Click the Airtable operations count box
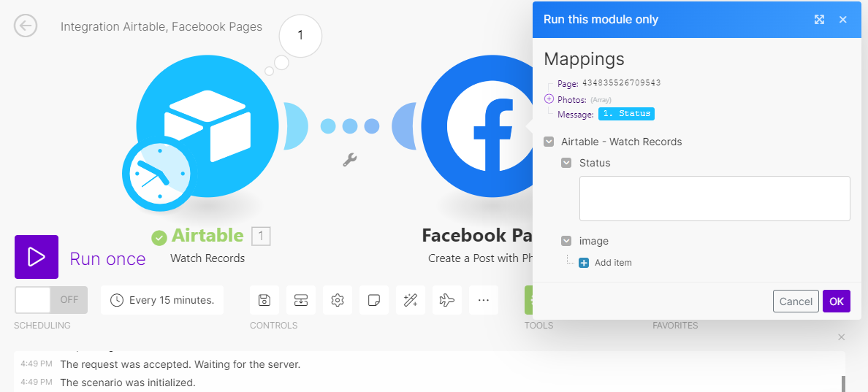Image resolution: width=868 pixels, height=392 pixels. point(261,237)
